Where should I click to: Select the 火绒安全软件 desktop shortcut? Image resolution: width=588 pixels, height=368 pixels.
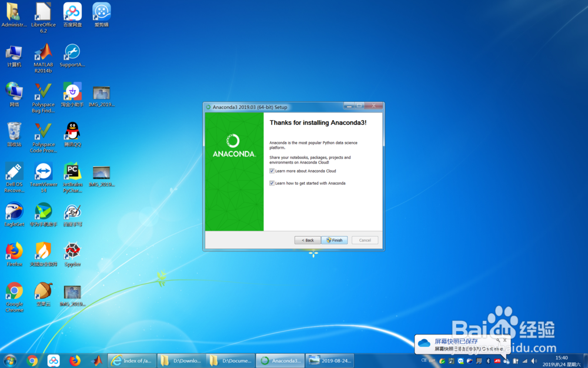coord(43,254)
